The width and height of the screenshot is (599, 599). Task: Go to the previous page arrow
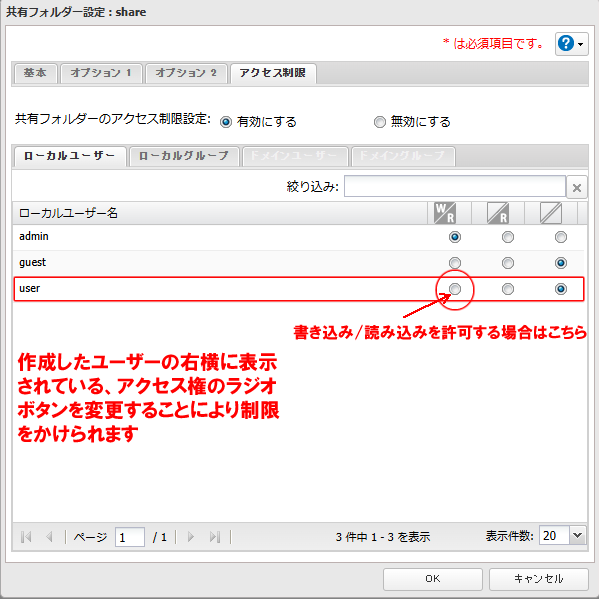point(49,537)
